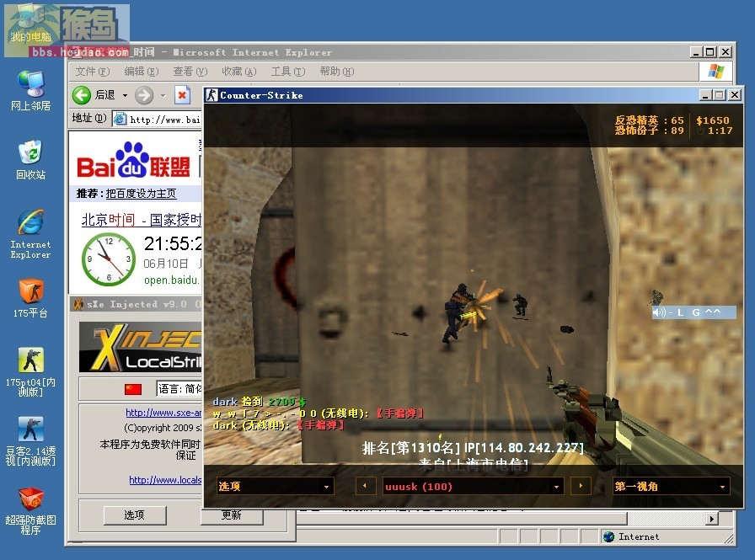Minimize the Counter-Strike window
Image resolution: width=755 pixels, height=560 pixels.
[705, 95]
